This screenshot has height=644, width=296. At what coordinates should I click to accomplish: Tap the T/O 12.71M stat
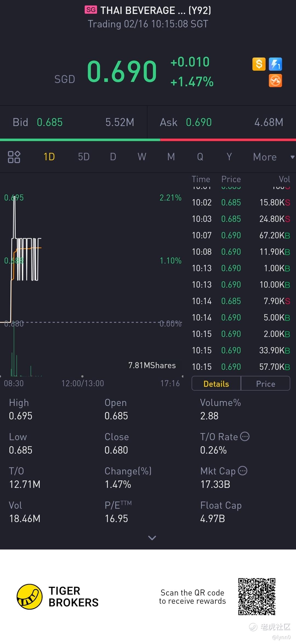coord(25,478)
